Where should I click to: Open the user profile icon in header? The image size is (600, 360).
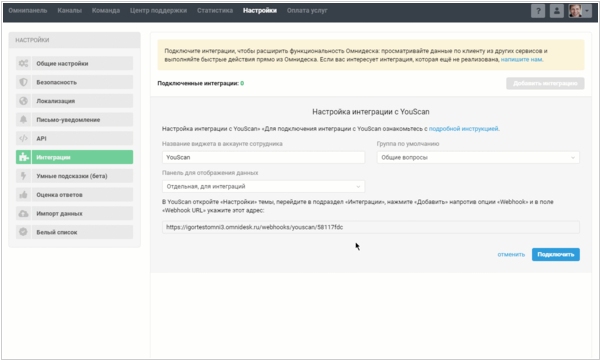coord(557,11)
